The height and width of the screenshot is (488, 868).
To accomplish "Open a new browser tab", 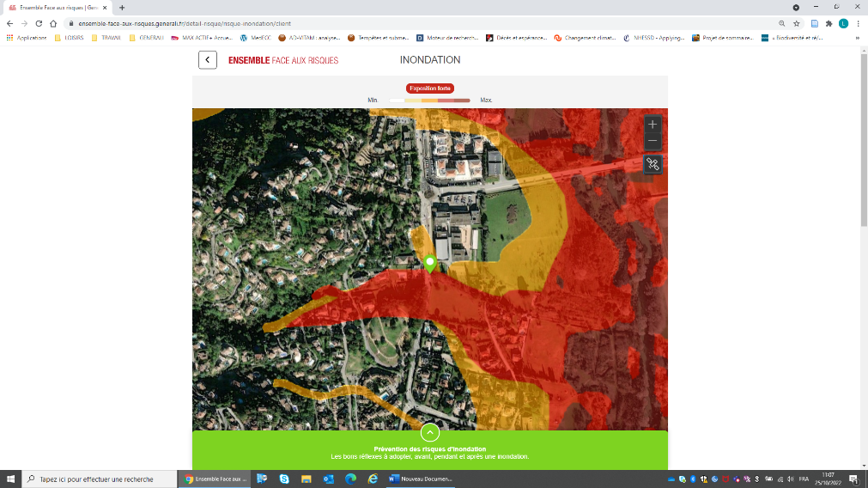I will tap(122, 7).
